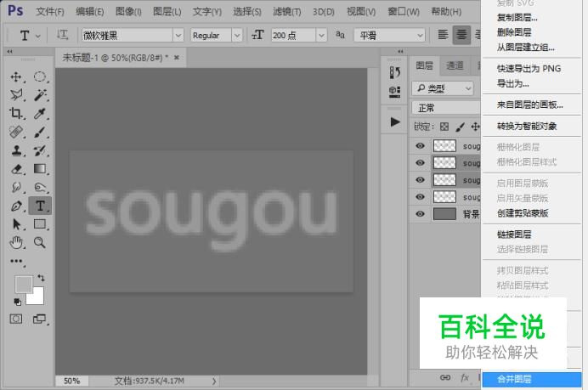Open the three-dots Edit Toolbar button
The height and width of the screenshot is (390, 588).
(x=16, y=261)
